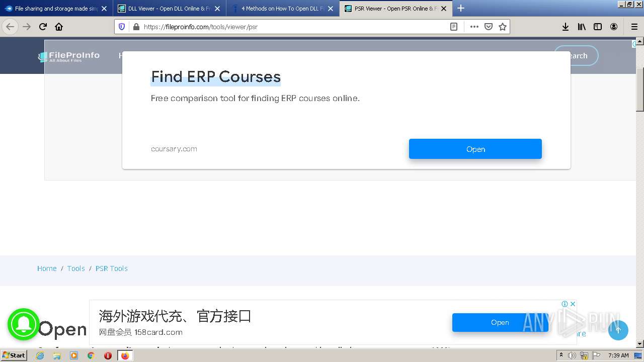The width and height of the screenshot is (644, 362).
Task: Click the green notification bell icon
Action: 24,325
